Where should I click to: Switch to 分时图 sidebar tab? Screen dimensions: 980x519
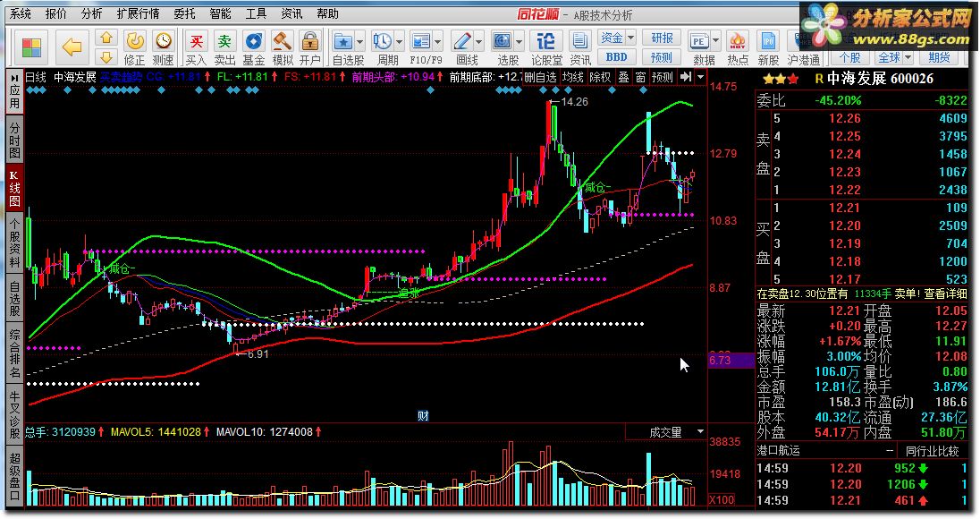tap(14, 140)
